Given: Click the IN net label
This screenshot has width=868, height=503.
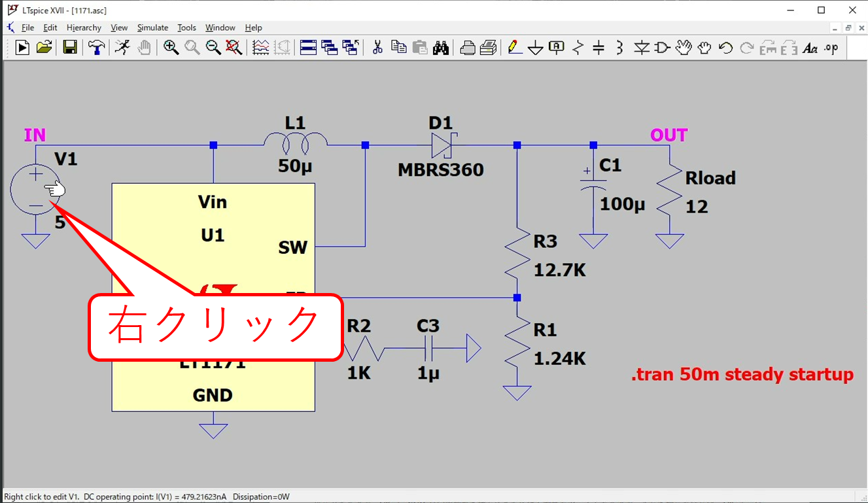Looking at the screenshot, I should click(x=35, y=135).
